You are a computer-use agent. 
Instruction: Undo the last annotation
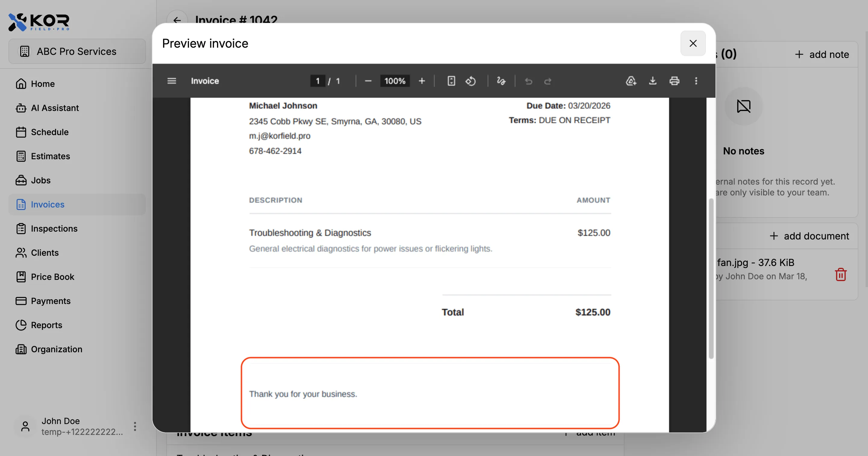pyautogui.click(x=528, y=81)
